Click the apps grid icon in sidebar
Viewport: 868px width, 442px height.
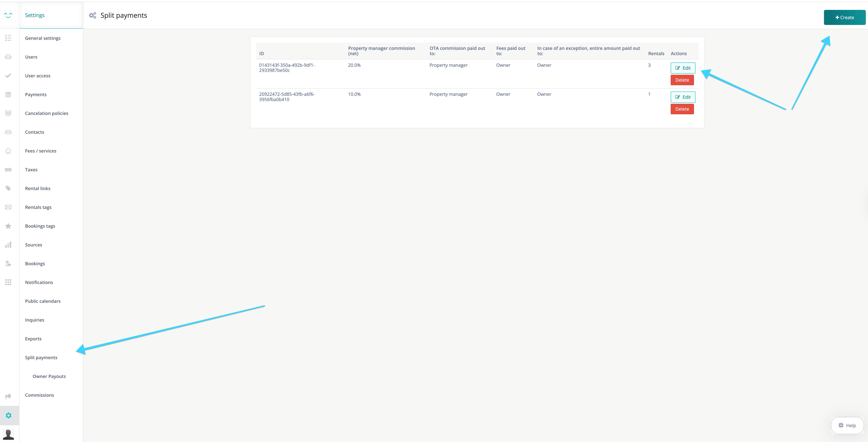8,282
